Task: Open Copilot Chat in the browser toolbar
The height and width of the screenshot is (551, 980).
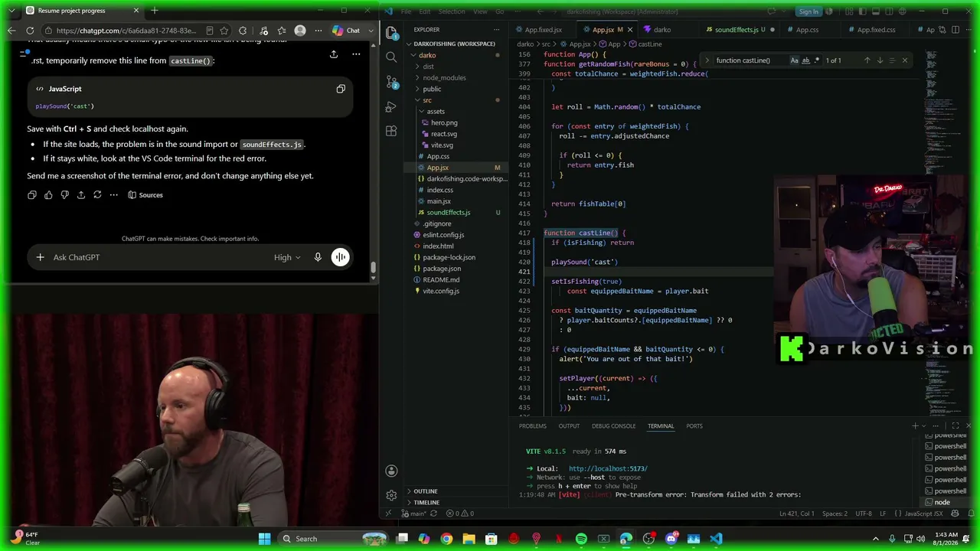Action: coord(347,31)
